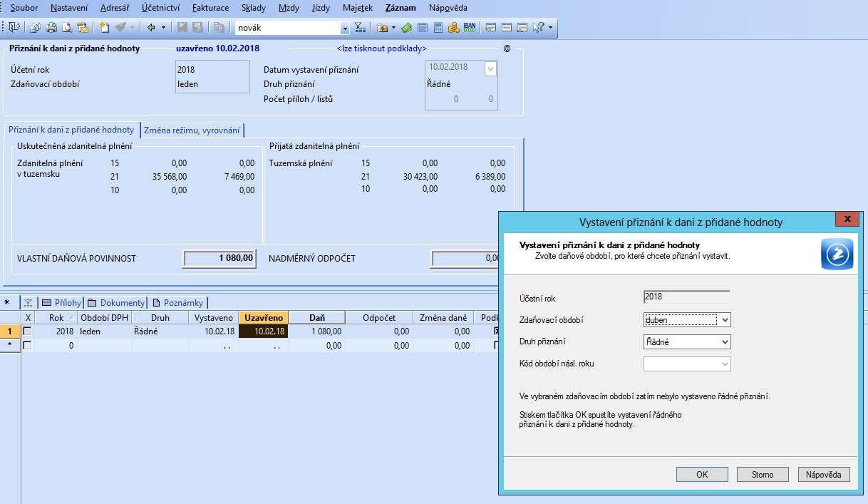The width and height of the screenshot is (868, 504).
Task: Open the Účetnictví menu
Action: coord(160,8)
